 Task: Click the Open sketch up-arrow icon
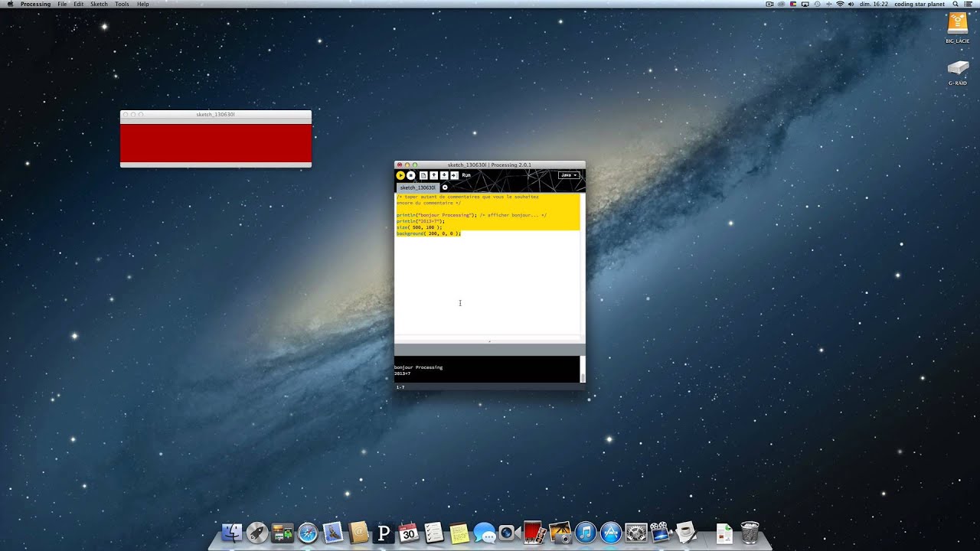tap(433, 175)
